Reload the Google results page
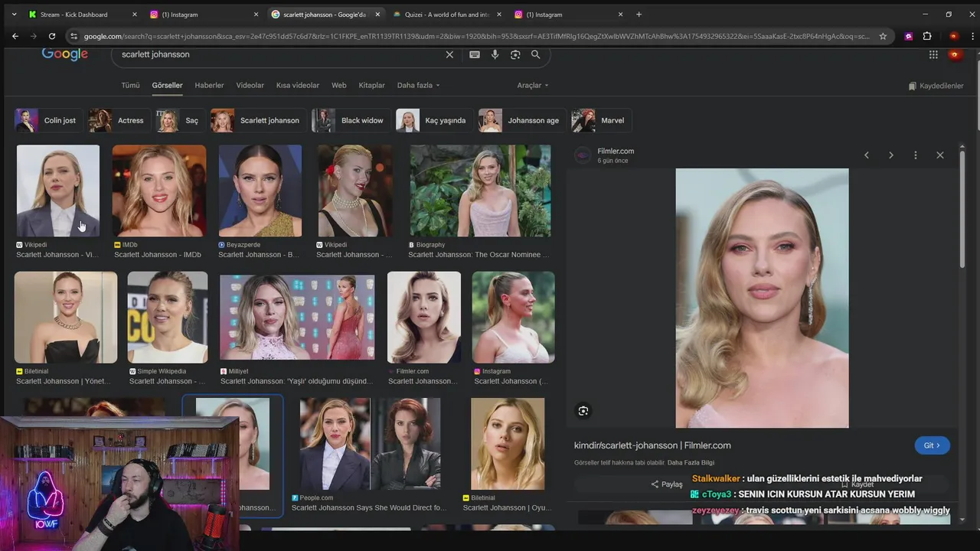The height and width of the screenshot is (551, 980). pos(52,36)
